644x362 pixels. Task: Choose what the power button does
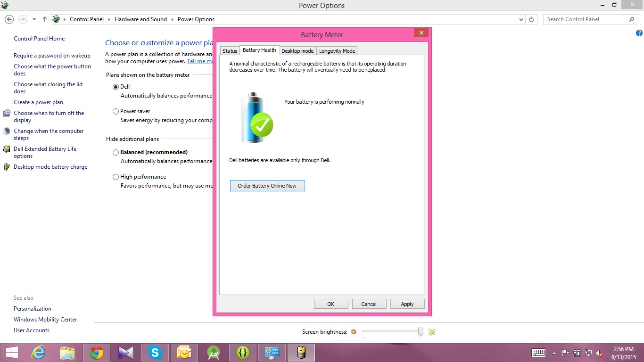pyautogui.click(x=52, y=70)
